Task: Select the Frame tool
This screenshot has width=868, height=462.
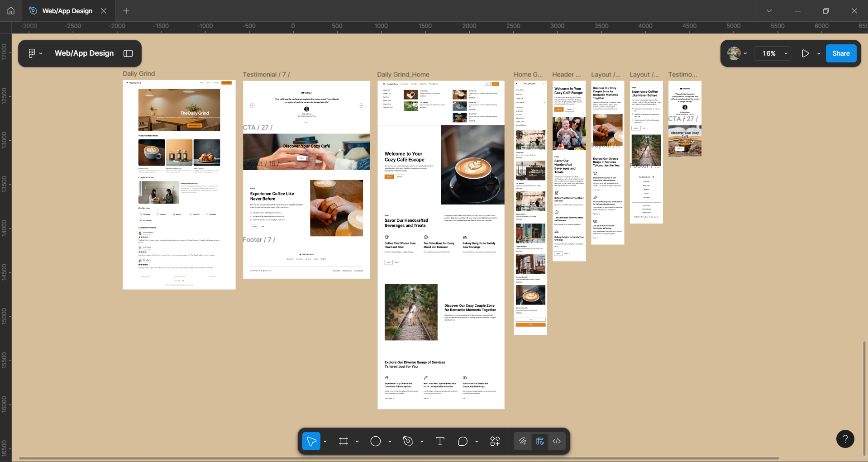Action: pyautogui.click(x=343, y=441)
